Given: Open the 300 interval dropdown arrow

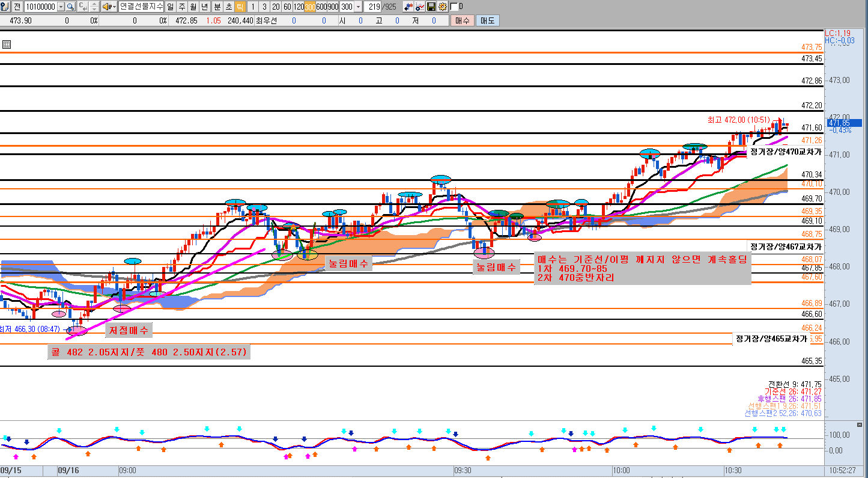Looking at the screenshot, I should coord(359,7).
